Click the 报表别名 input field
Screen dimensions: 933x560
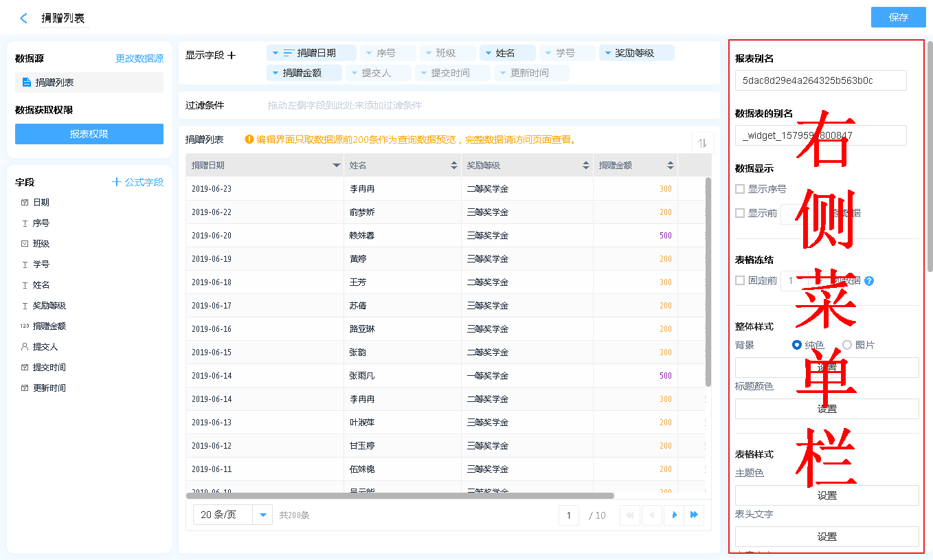click(820, 80)
